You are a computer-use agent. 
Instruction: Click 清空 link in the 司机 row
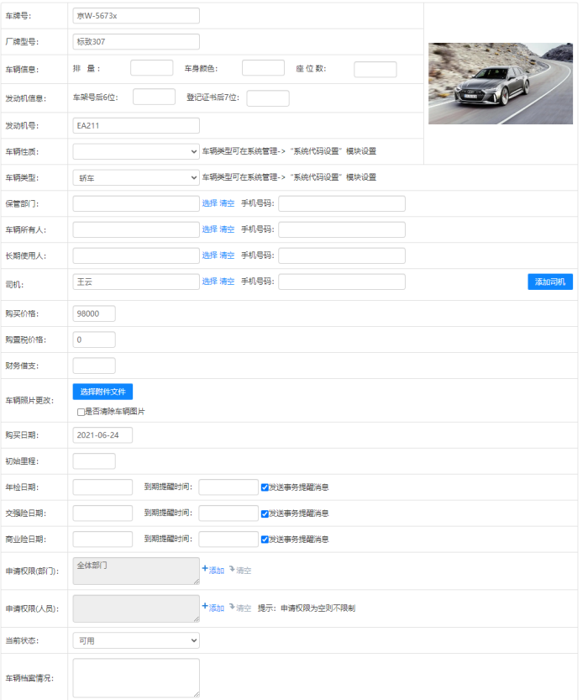click(x=227, y=282)
